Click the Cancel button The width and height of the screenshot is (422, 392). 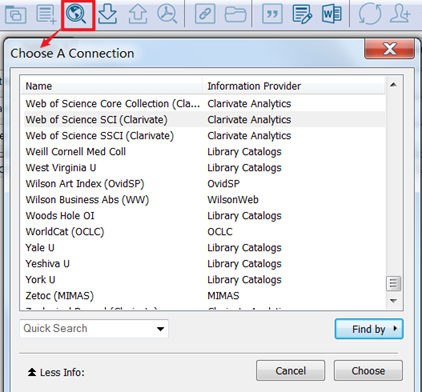[290, 371]
